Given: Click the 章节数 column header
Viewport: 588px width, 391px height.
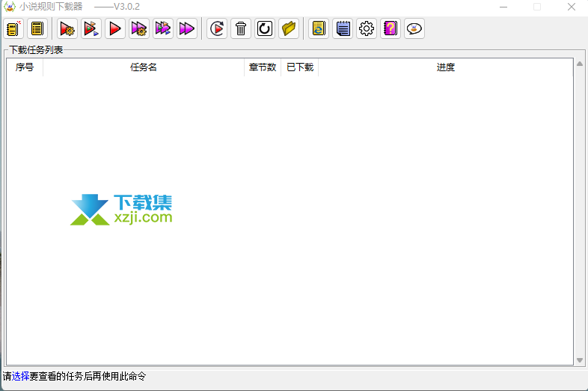Looking at the screenshot, I should (263, 67).
